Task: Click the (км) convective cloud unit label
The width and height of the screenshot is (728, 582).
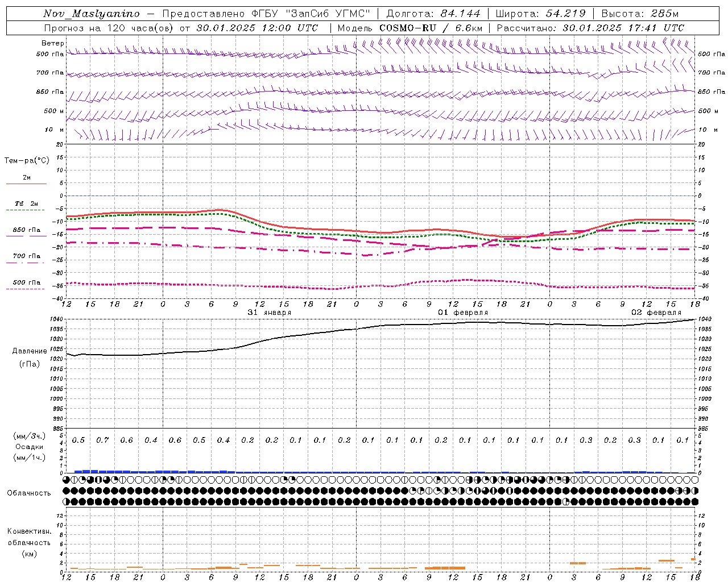Action: tap(29, 554)
